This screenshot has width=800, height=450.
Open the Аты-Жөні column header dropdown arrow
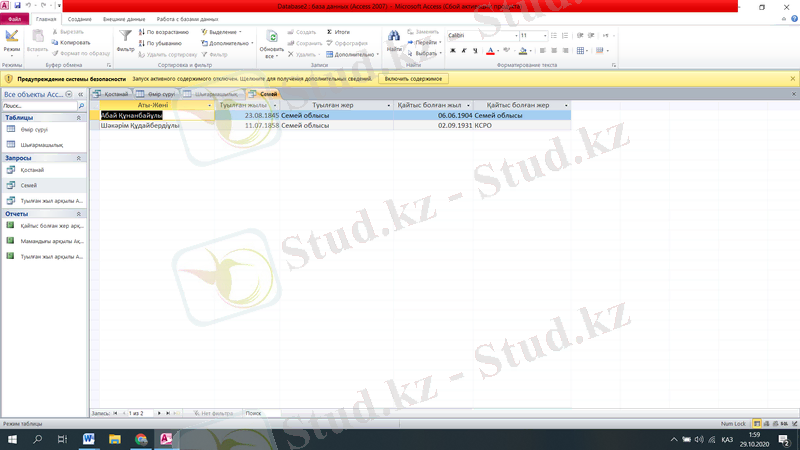click(x=209, y=105)
